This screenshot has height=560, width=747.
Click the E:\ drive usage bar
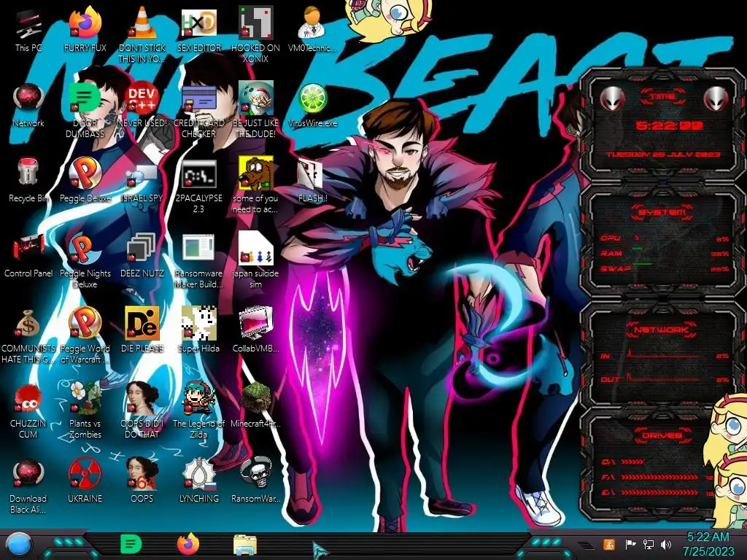coord(659,492)
